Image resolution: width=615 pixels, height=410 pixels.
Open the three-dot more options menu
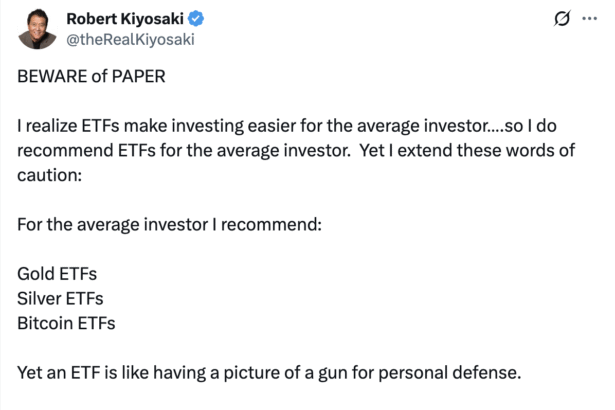pyautogui.click(x=590, y=18)
